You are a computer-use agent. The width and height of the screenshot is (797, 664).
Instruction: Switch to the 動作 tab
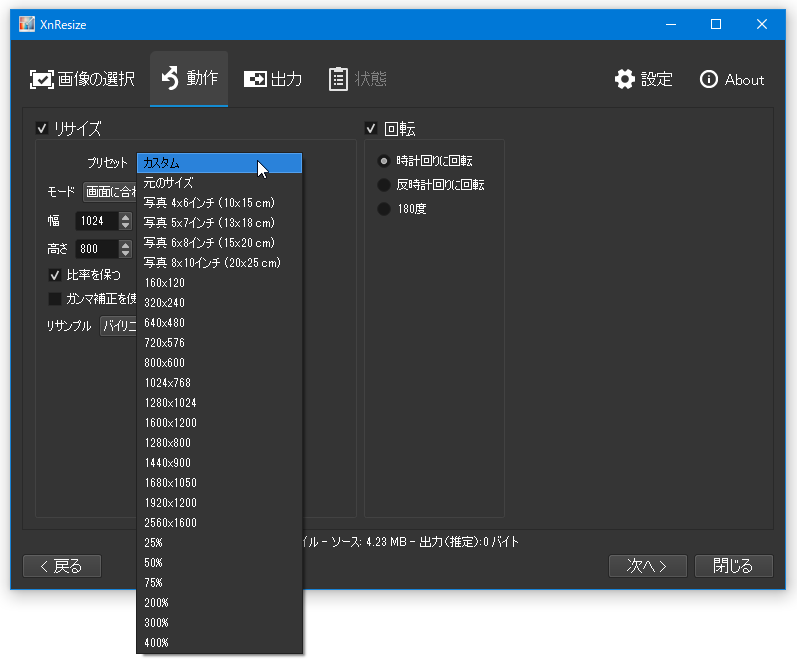tap(189, 79)
